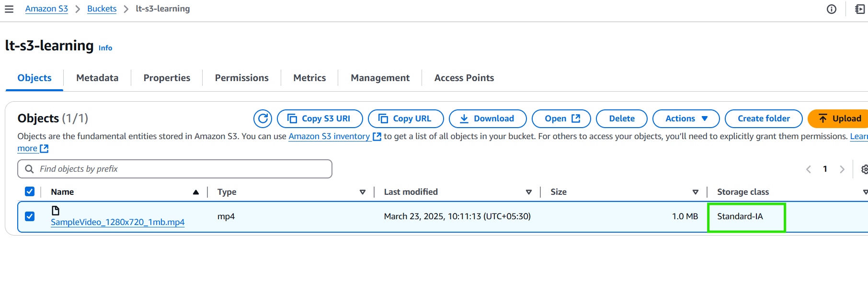Screen dimensions: 868x284
Task: Click the Storage class column header
Action: click(x=743, y=192)
